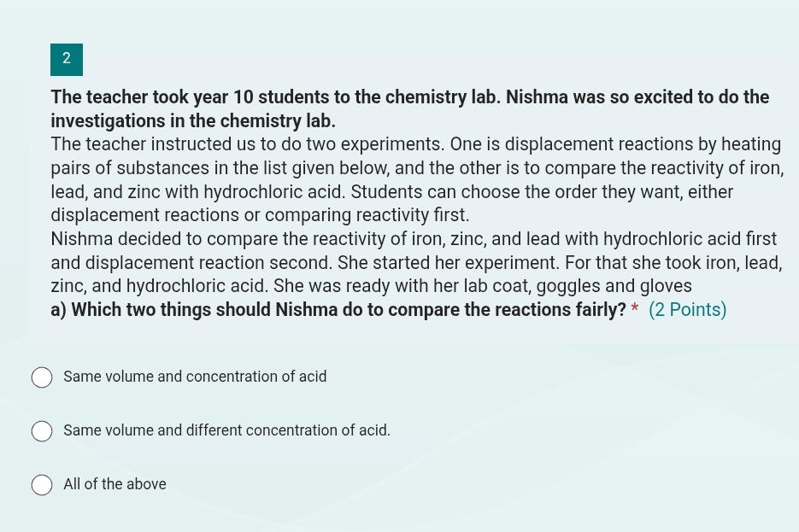Click the "Same volume and concentration of acid" label text
Viewport: 799px width, 532px height.
tap(195, 377)
